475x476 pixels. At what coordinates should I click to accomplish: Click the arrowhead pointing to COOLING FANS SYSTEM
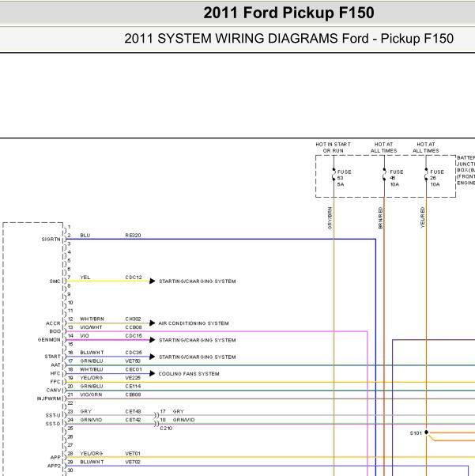click(153, 373)
